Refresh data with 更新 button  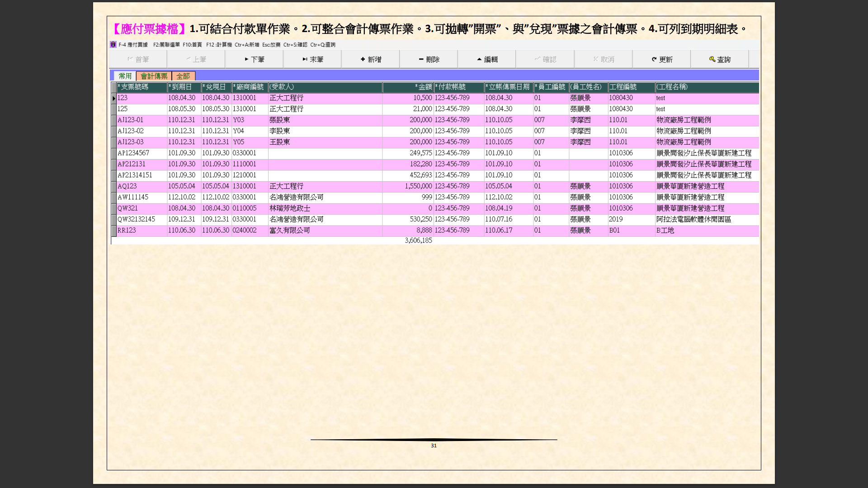click(x=661, y=59)
